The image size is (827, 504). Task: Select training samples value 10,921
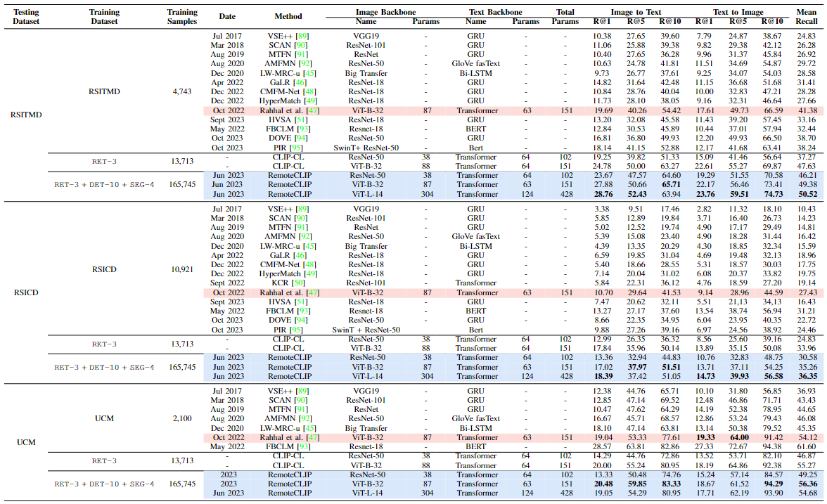click(x=182, y=269)
